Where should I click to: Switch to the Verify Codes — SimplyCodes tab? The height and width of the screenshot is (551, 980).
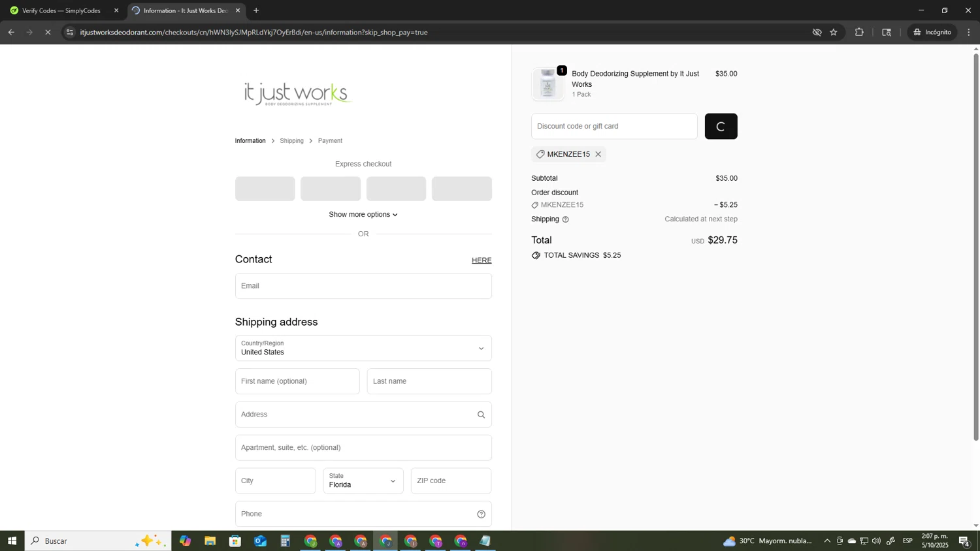point(61,10)
